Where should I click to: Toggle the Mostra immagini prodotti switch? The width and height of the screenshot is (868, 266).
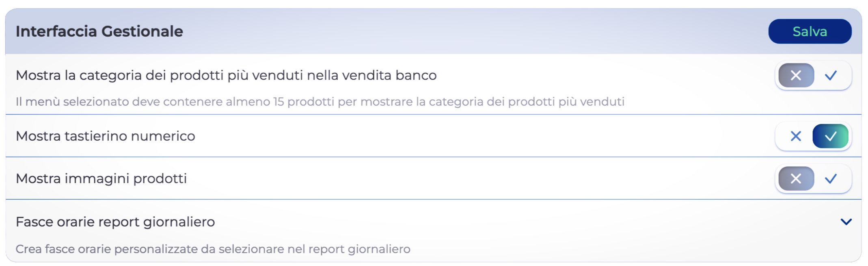813,179
